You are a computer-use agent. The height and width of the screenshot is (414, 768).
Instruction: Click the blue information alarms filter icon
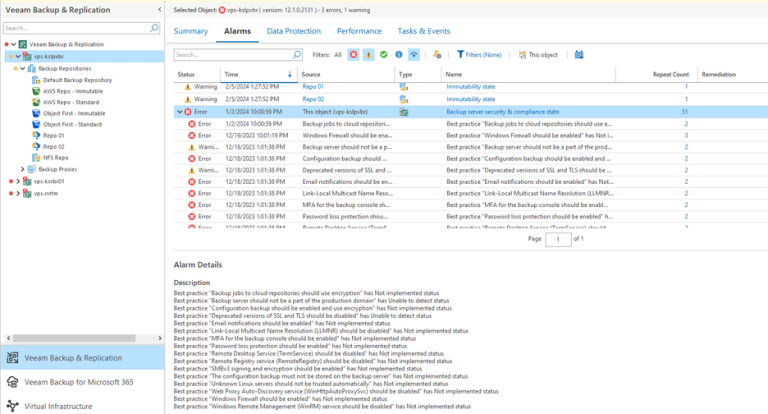click(x=399, y=55)
